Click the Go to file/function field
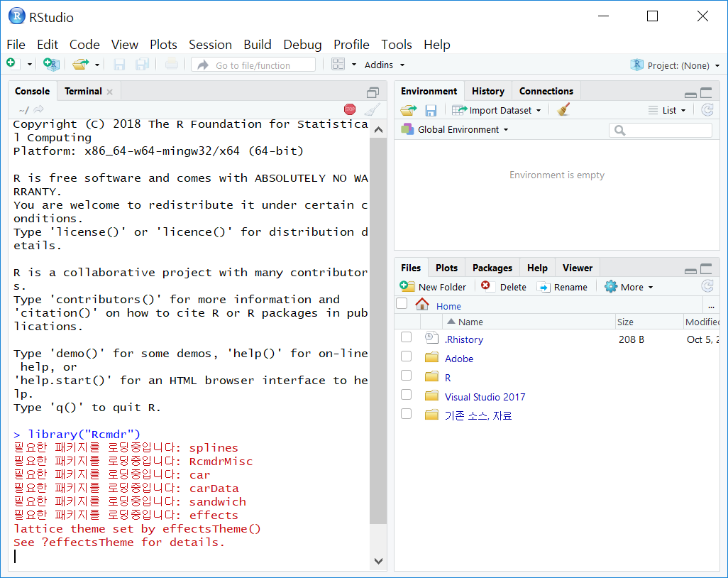The image size is (728, 578). click(253, 65)
